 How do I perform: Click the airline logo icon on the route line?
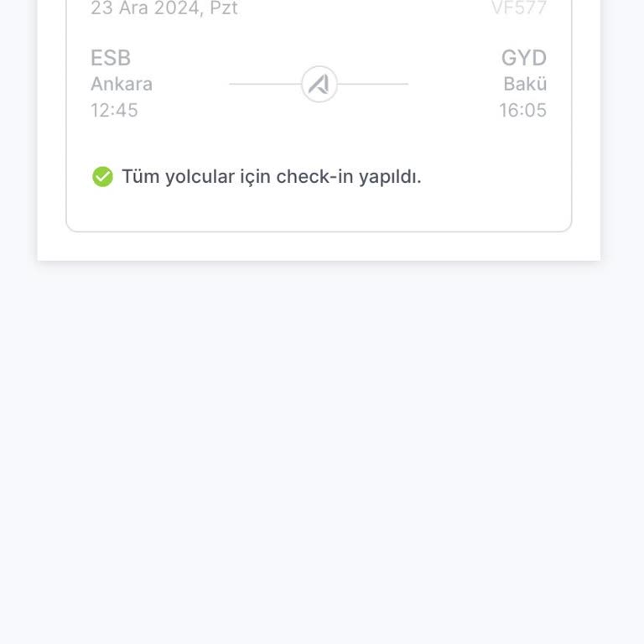(x=319, y=84)
